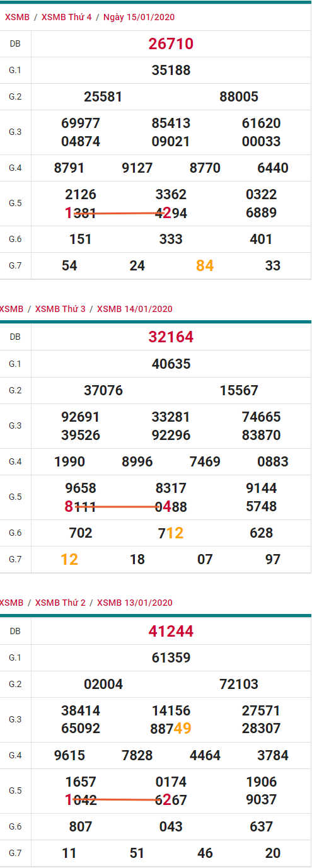This screenshot has width=312, height=868.
Task: Select G.3 number 88749
Action: coord(171,729)
